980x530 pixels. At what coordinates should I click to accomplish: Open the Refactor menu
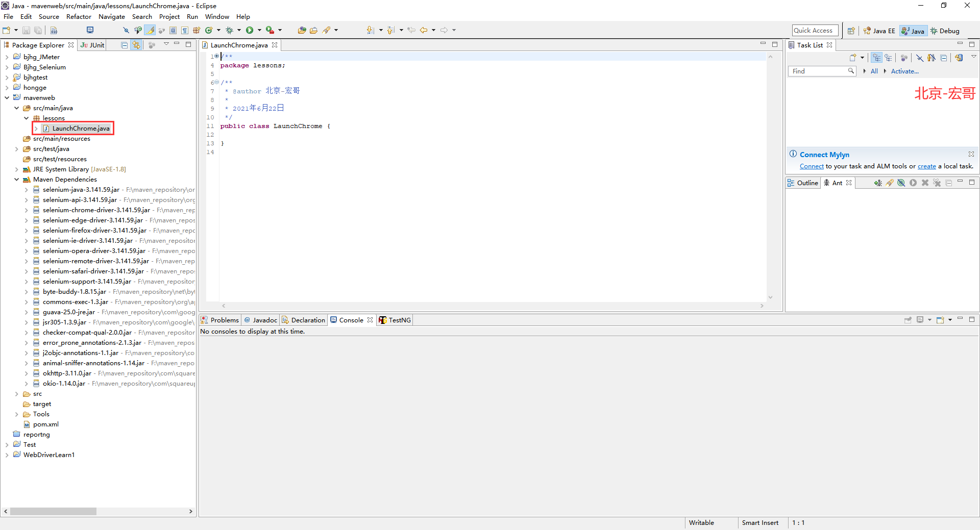(79, 17)
